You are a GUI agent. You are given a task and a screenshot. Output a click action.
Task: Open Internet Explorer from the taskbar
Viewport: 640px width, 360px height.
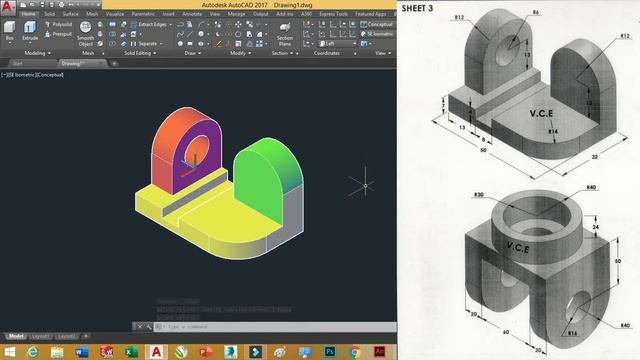[x=33, y=351]
